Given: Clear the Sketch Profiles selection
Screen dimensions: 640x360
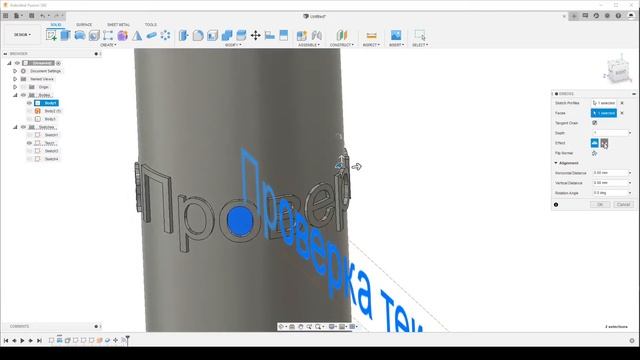Looking at the screenshot, I should pos(622,103).
